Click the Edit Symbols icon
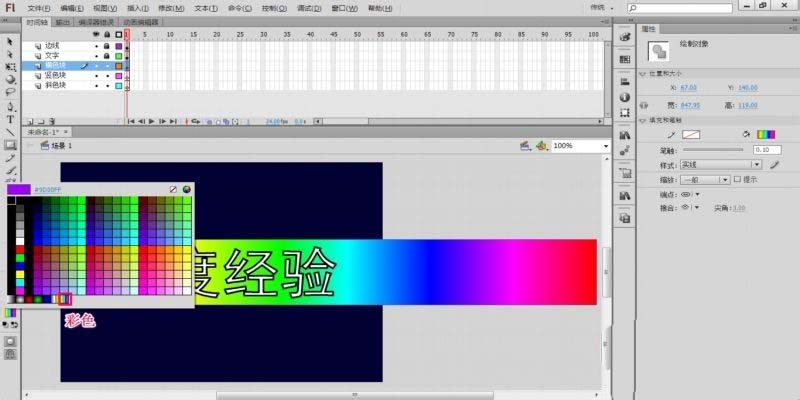 (x=542, y=146)
